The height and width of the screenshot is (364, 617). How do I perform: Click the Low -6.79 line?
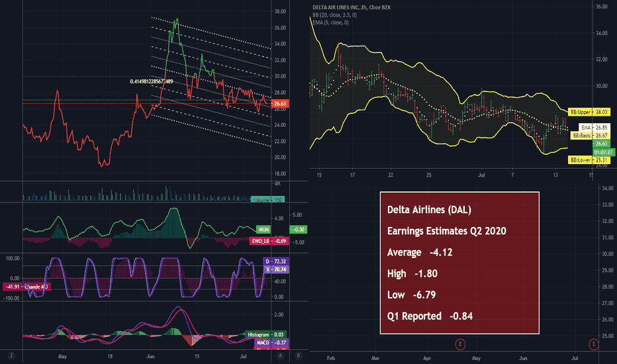pos(412,295)
